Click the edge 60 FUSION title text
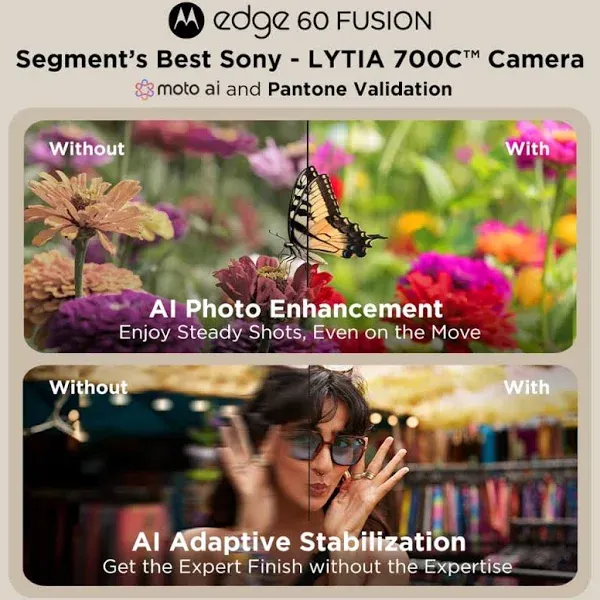Viewport: 600px width, 600px height. click(x=322, y=22)
